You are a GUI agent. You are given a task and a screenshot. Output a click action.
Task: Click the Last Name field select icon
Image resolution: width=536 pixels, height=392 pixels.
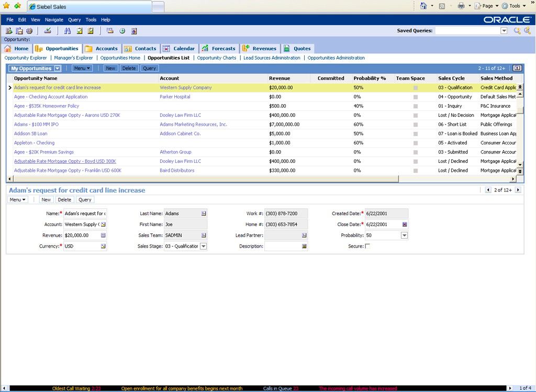coord(204,214)
